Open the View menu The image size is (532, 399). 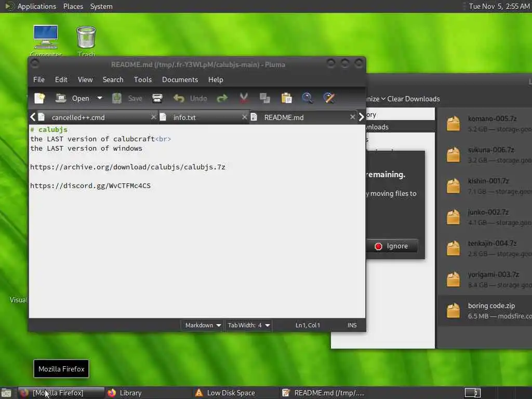85,79
